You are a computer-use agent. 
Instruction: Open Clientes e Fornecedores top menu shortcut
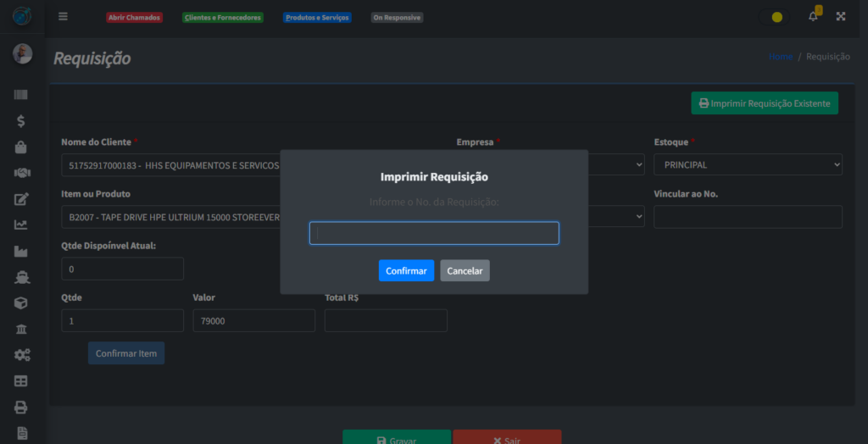click(x=223, y=18)
